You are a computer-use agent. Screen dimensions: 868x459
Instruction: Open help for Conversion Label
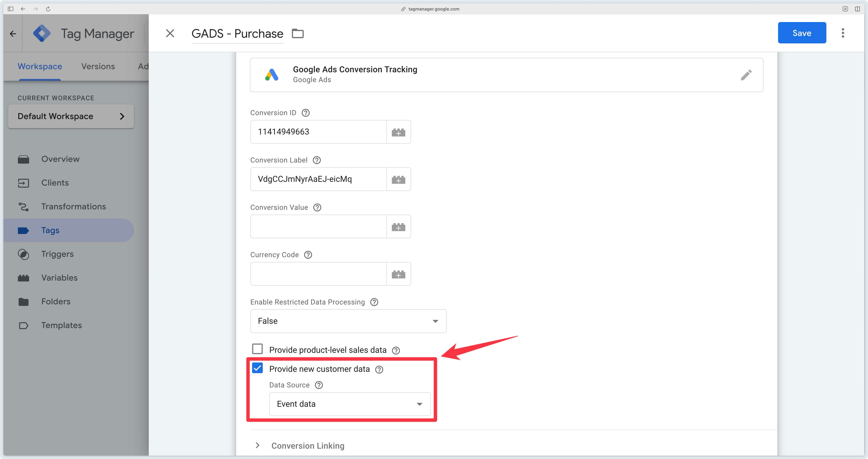317,160
